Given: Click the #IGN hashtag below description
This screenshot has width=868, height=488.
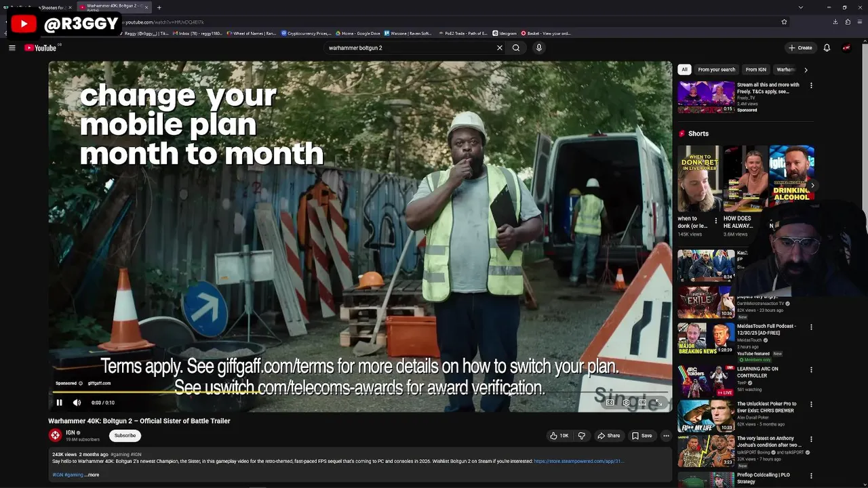Looking at the screenshot, I should click(x=58, y=474).
